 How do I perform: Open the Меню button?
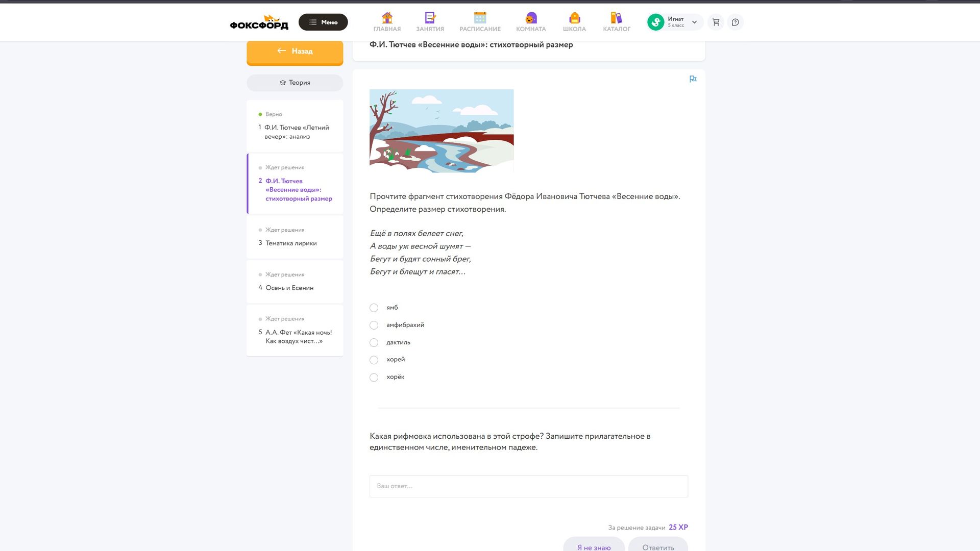(x=323, y=22)
